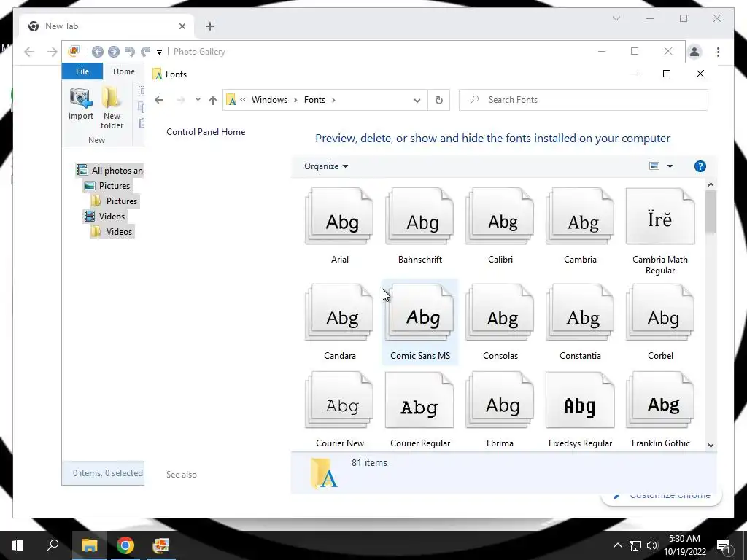Open the notification center icon
This screenshot has width=747, height=560.
coord(724,545)
